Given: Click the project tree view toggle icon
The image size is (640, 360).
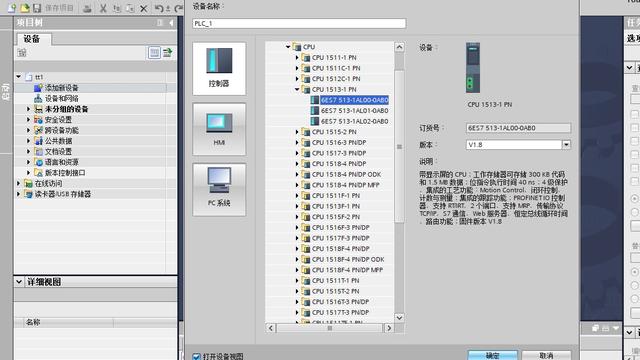Looking at the screenshot, I should (x=154, y=53).
